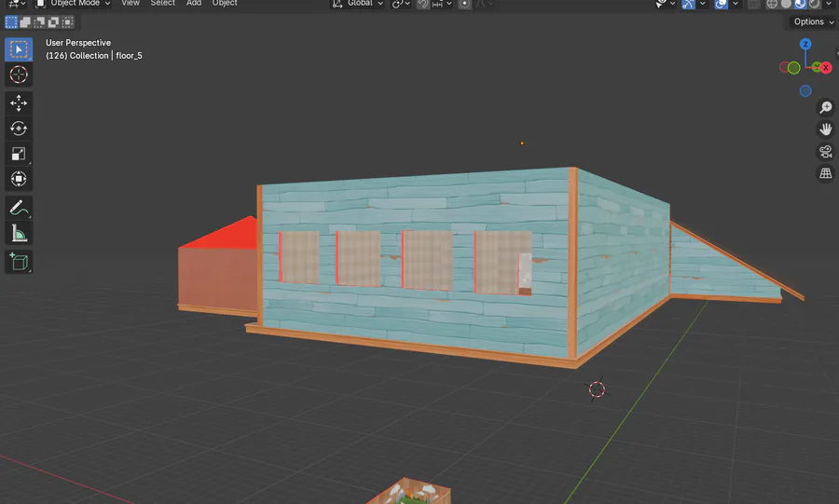Select the Rotate tool
The height and width of the screenshot is (504, 839).
19,129
